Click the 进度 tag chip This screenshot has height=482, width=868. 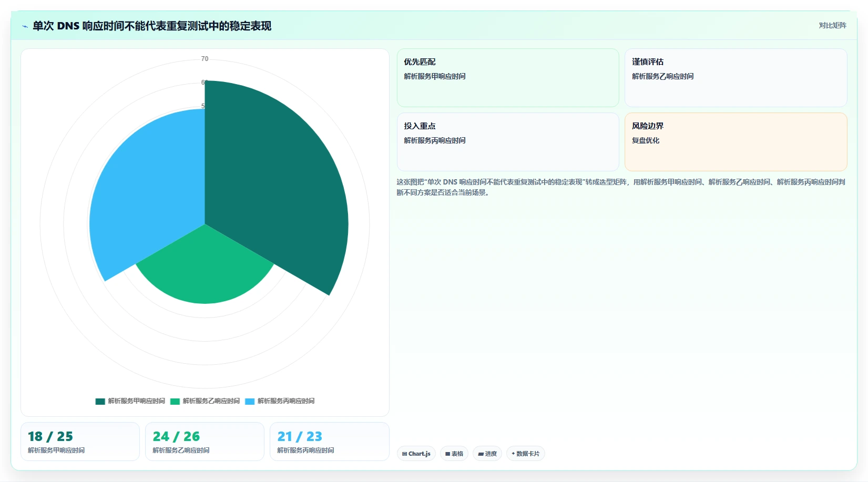pyautogui.click(x=487, y=454)
